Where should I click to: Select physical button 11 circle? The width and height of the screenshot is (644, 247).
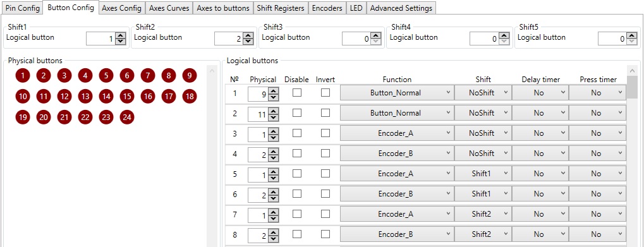click(44, 97)
